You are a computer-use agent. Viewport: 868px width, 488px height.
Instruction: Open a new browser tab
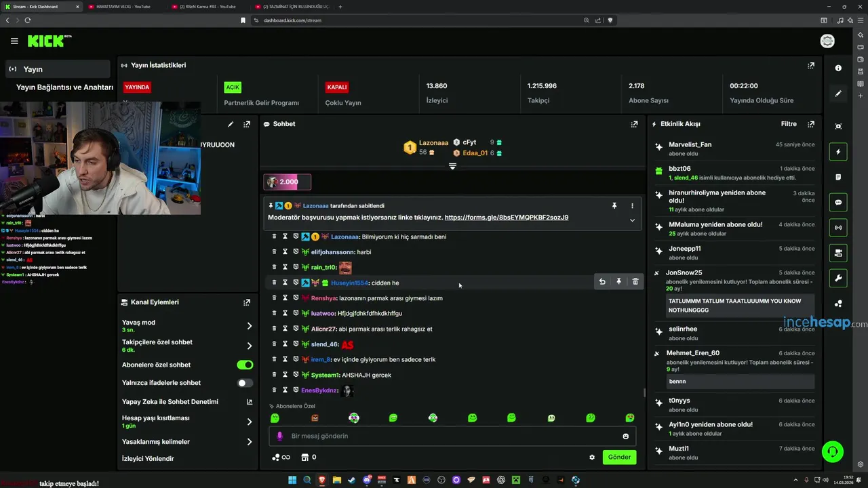tap(340, 7)
